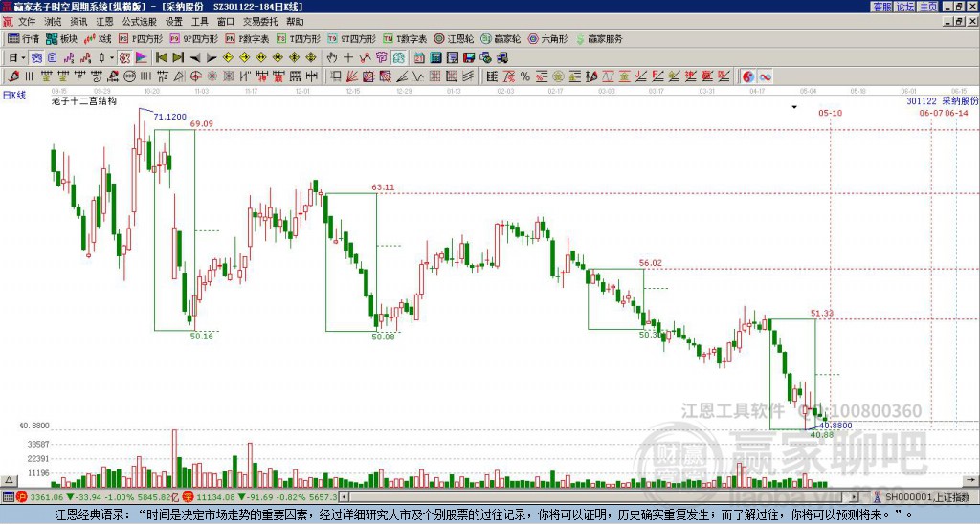Image resolution: width=980 pixels, height=524 pixels.
Task: Select the crosshair cursor tool
Action: tap(348, 58)
